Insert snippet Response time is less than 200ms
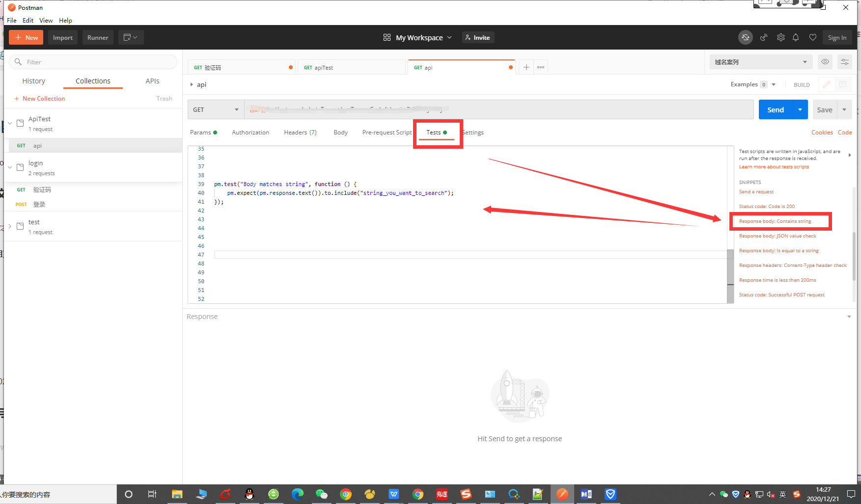861x504 pixels. click(778, 280)
